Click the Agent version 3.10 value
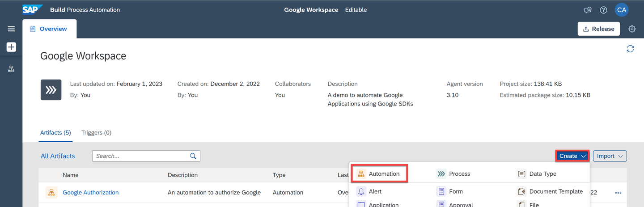The image size is (644, 207). pos(453,95)
